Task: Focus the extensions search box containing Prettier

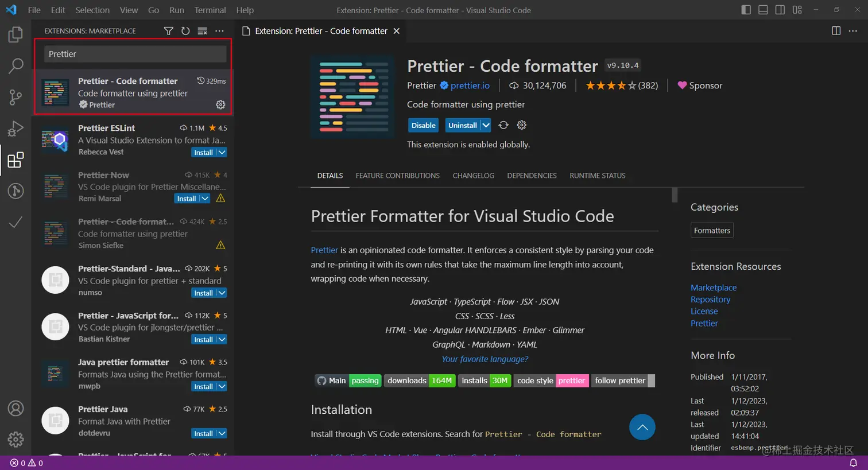Action: click(135, 54)
